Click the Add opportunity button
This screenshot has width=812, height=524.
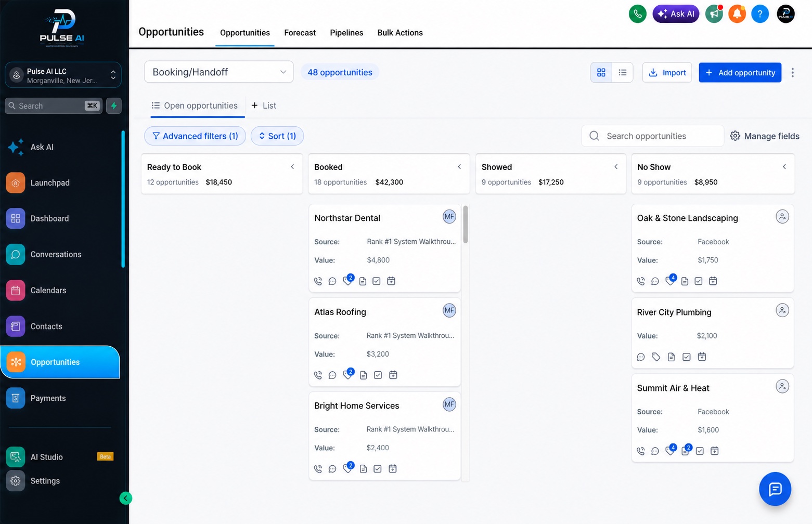740,73
